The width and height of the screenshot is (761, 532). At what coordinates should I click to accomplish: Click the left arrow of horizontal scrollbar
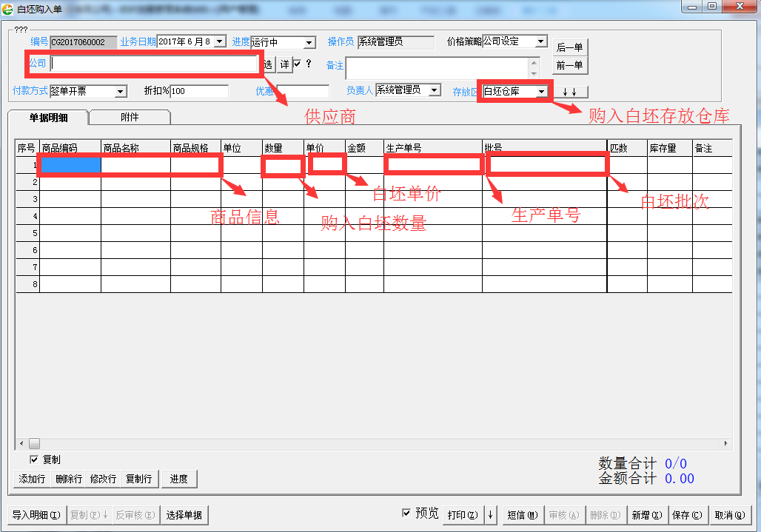click(21, 443)
